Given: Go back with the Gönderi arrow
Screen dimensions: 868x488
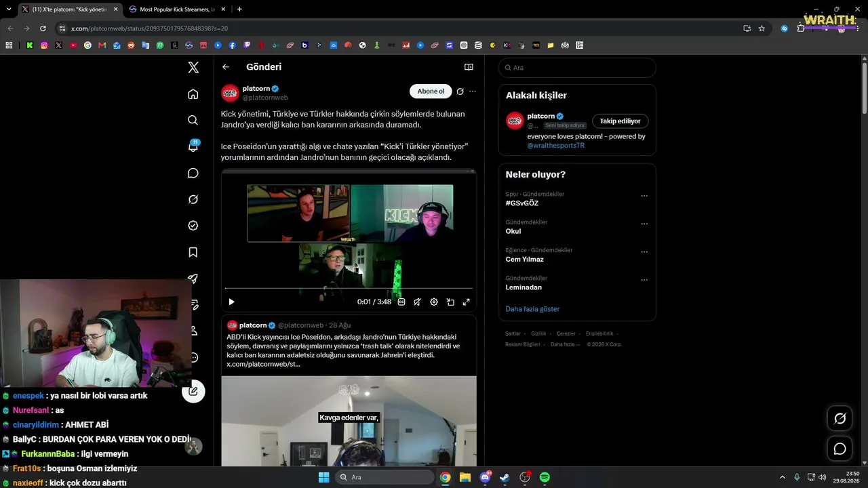Looking at the screenshot, I should (226, 67).
